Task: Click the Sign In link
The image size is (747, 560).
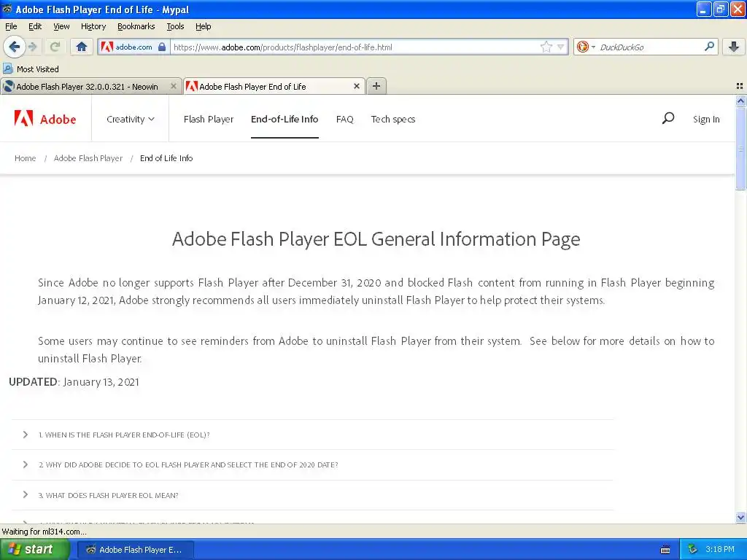Action: coord(706,119)
